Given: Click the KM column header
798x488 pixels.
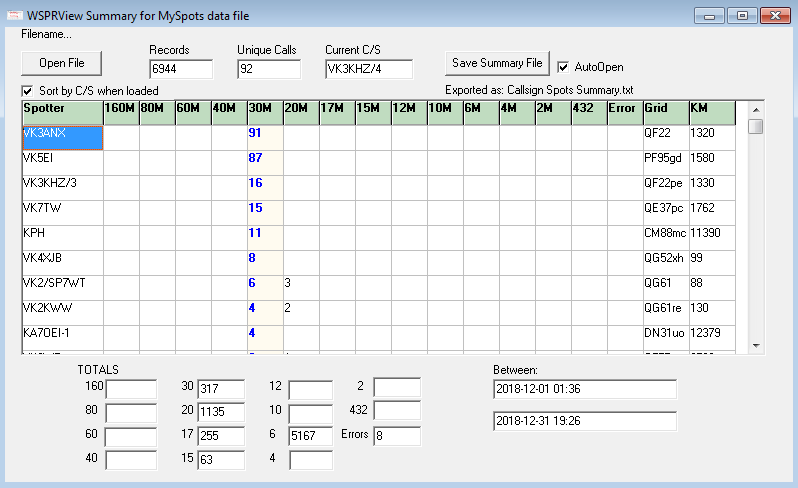Looking at the screenshot, I should [x=711, y=108].
